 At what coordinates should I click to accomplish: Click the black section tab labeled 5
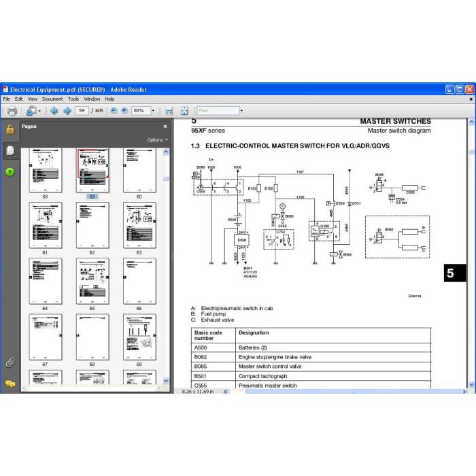click(455, 273)
